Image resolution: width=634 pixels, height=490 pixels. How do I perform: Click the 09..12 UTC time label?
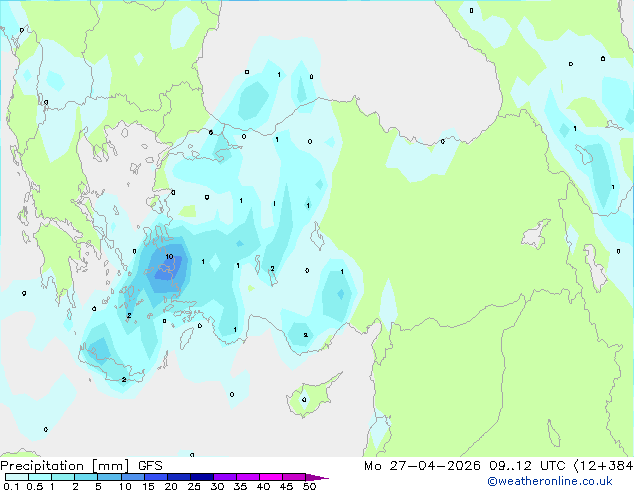point(527,466)
